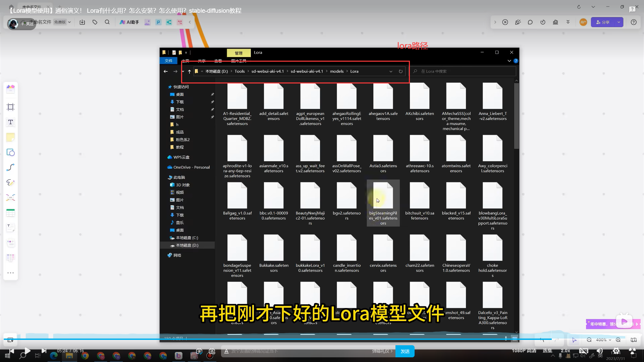
Task: Click the sticky note tool icon
Action: [x=10, y=137]
